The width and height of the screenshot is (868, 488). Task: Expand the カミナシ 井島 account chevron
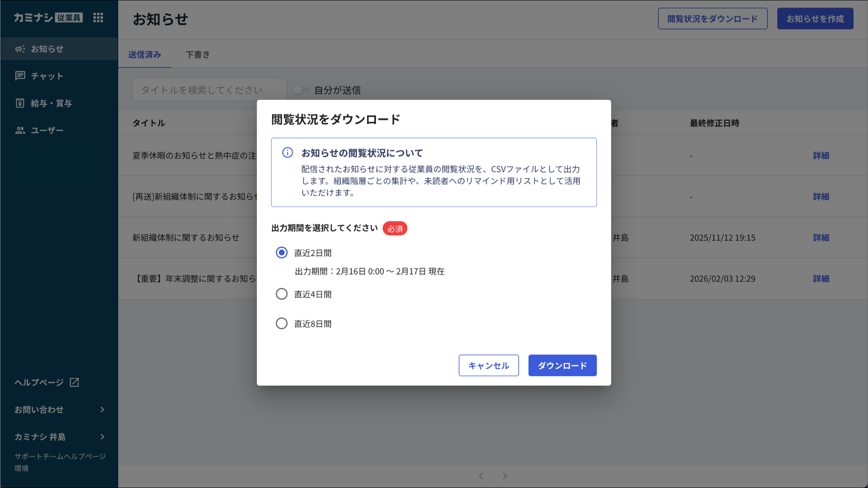point(102,437)
